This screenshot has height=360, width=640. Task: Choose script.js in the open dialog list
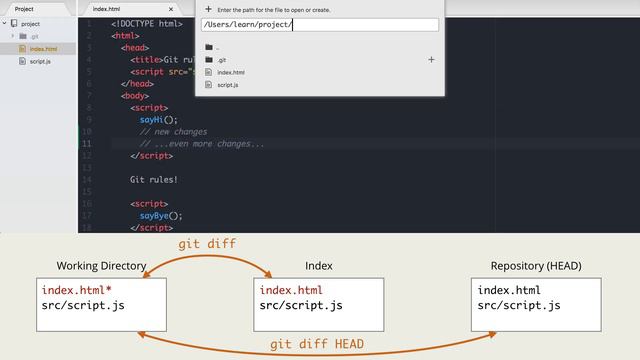coord(228,85)
